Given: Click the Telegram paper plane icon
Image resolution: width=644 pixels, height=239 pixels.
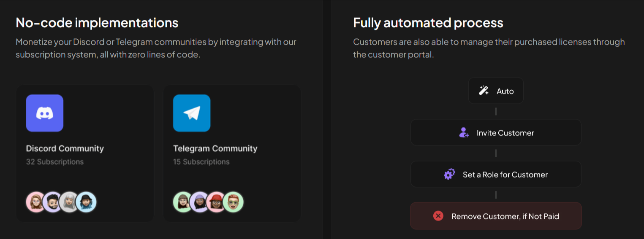Looking at the screenshot, I should tap(192, 113).
